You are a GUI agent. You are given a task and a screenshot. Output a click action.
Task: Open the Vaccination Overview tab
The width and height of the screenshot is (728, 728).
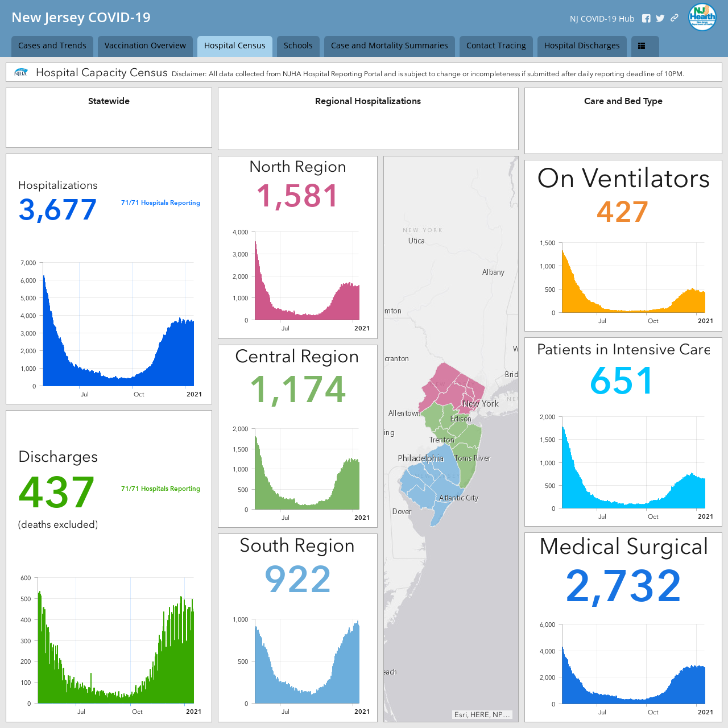pyautogui.click(x=145, y=46)
